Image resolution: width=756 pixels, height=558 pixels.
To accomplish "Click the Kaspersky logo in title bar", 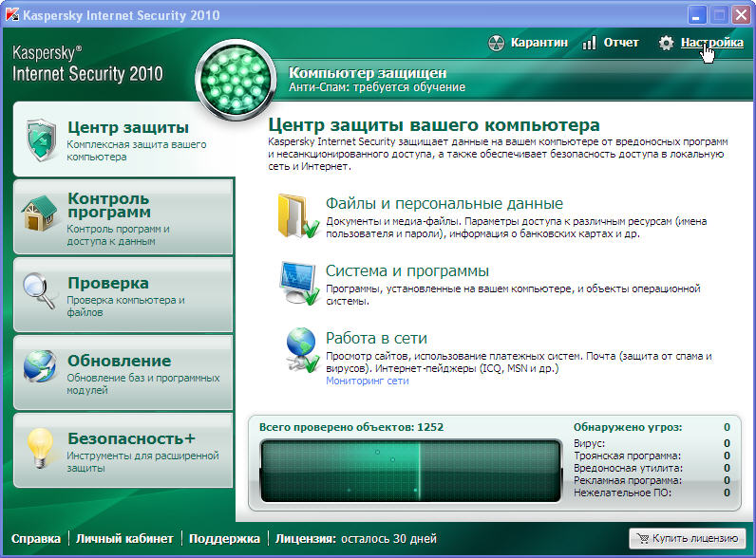I will click(x=11, y=15).
